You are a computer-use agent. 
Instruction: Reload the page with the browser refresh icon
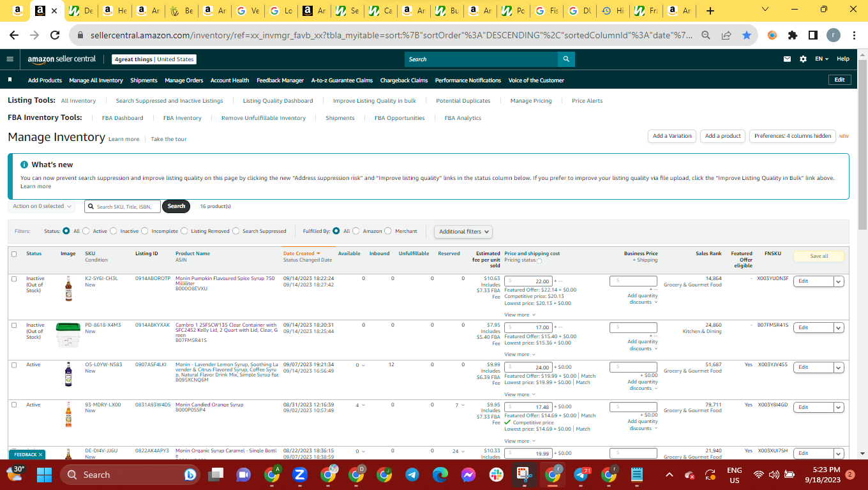click(x=55, y=36)
